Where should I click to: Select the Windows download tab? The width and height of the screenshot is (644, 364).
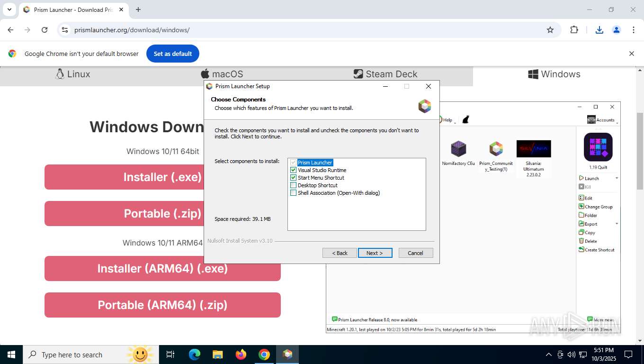coord(554,74)
